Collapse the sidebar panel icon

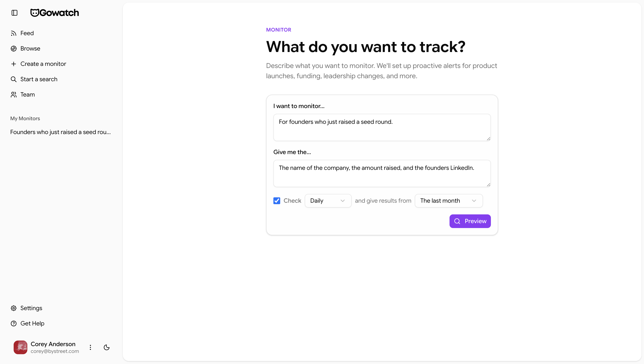pos(15,13)
